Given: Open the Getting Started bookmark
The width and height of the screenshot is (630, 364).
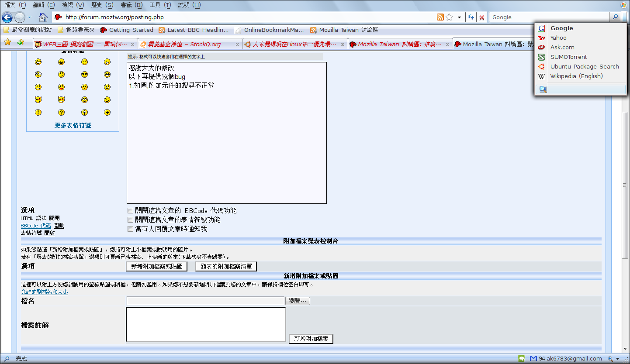Looking at the screenshot, I should [x=127, y=30].
